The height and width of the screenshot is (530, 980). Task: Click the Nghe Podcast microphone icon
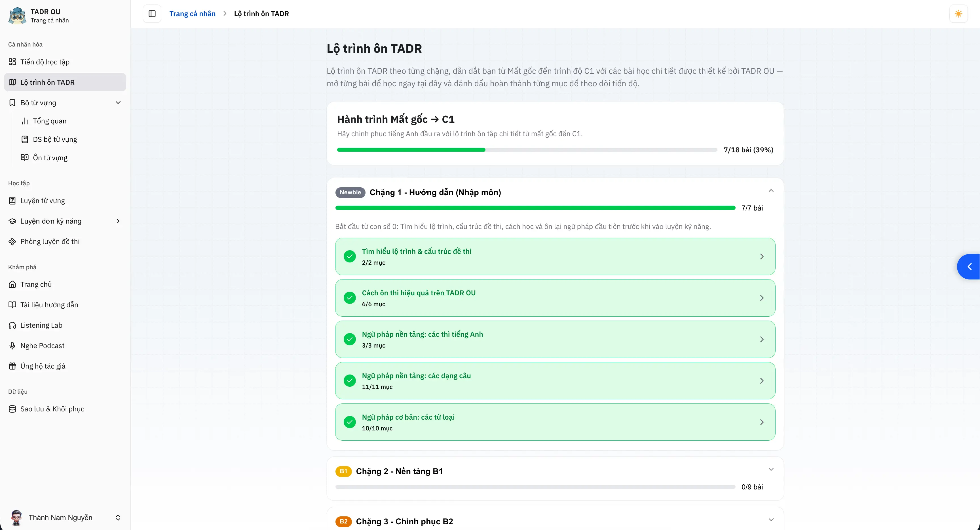[x=12, y=346]
